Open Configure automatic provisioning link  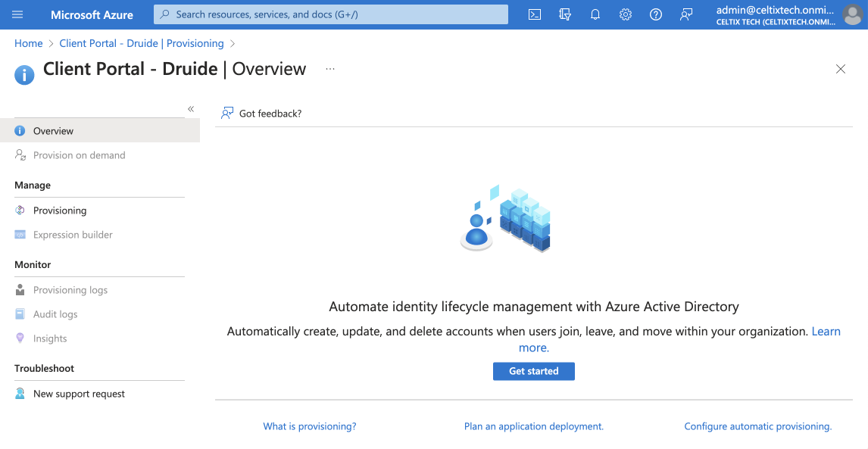click(x=758, y=426)
